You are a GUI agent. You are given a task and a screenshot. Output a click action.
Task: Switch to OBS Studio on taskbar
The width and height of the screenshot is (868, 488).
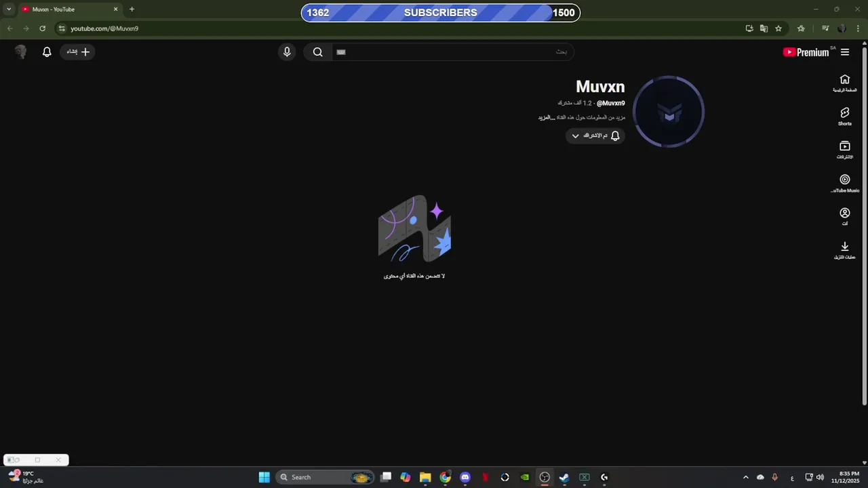[545, 477]
